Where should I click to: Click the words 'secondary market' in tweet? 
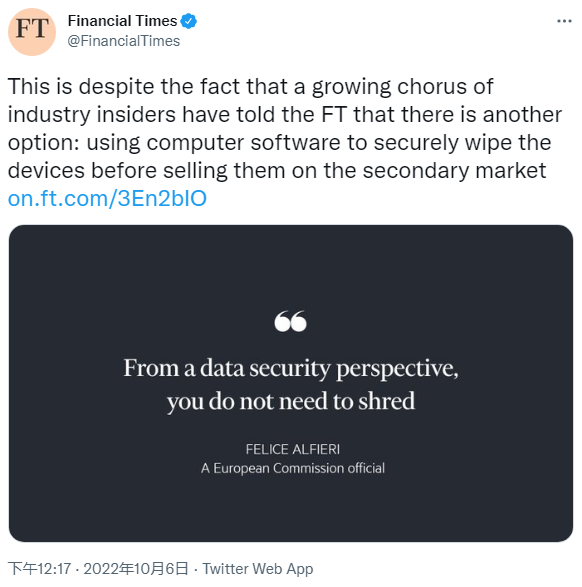pos(454,171)
